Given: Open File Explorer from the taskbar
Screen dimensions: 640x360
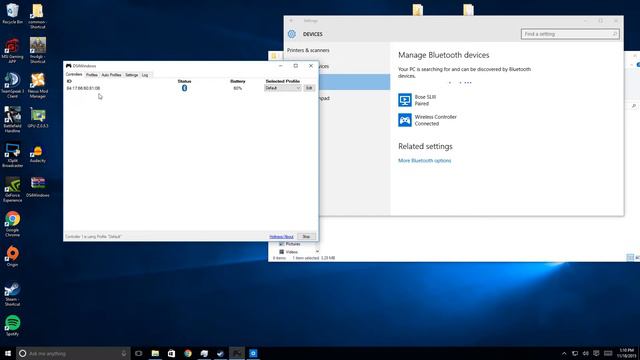Looking at the screenshot, I should click(155, 353).
